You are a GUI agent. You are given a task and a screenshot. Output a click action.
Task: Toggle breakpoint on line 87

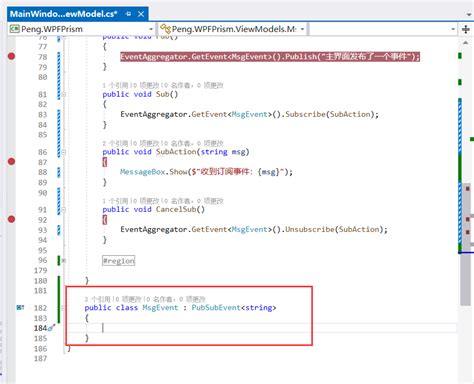pyautogui.click(x=11, y=162)
